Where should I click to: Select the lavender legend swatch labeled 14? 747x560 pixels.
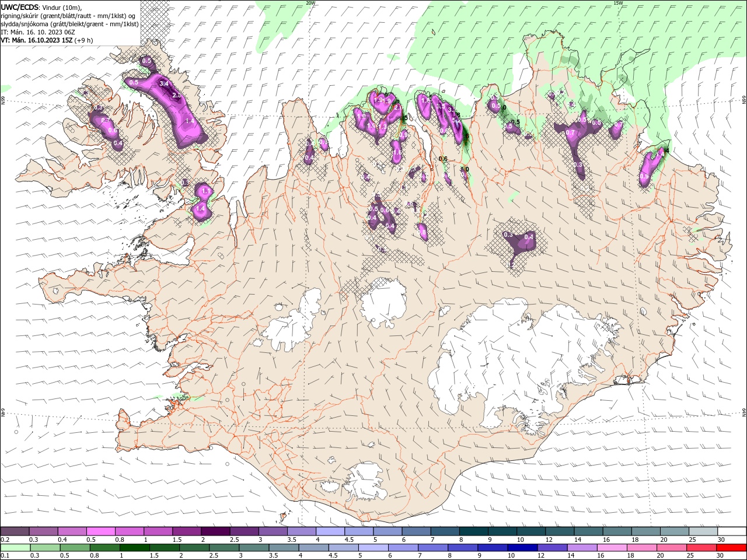pos(582,548)
